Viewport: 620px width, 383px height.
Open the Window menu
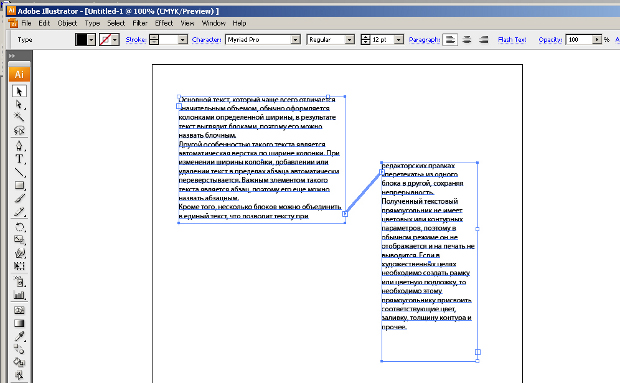coord(214,23)
